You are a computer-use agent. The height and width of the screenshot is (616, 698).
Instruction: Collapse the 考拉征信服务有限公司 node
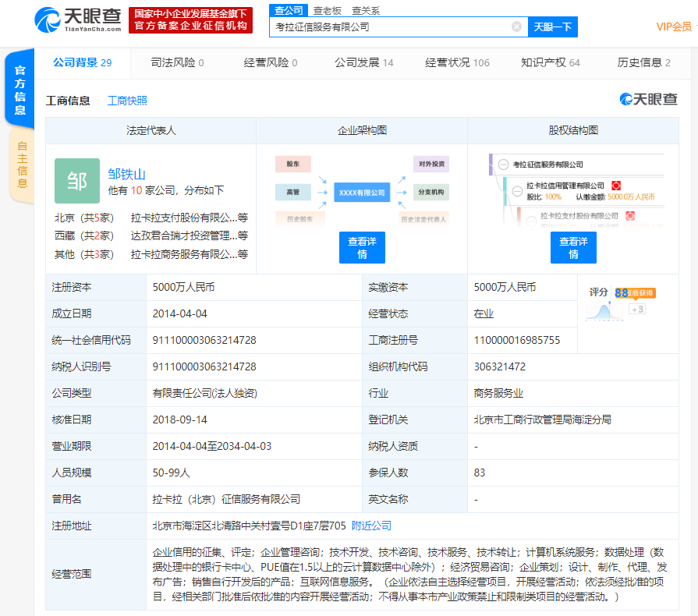pos(504,165)
